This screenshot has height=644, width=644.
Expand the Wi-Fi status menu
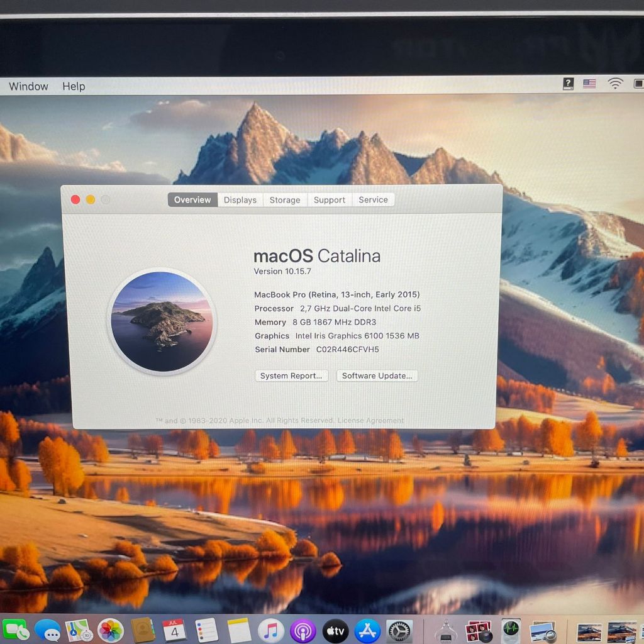(614, 84)
